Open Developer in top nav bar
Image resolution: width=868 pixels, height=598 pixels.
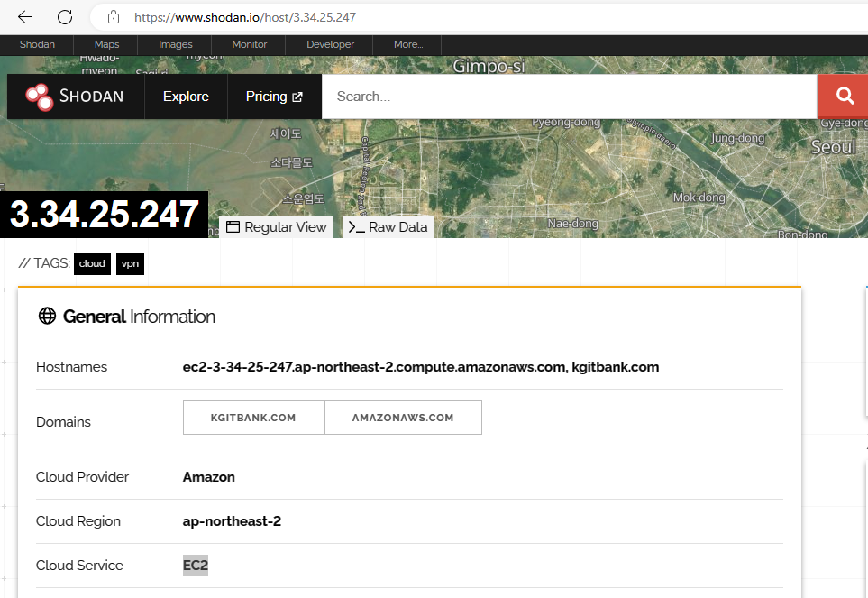pos(330,44)
